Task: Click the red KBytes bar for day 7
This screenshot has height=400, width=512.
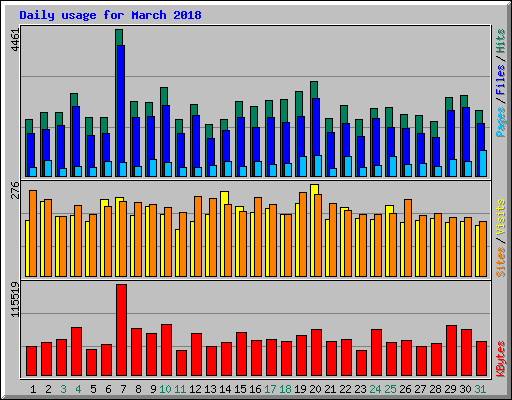Action: [122, 330]
